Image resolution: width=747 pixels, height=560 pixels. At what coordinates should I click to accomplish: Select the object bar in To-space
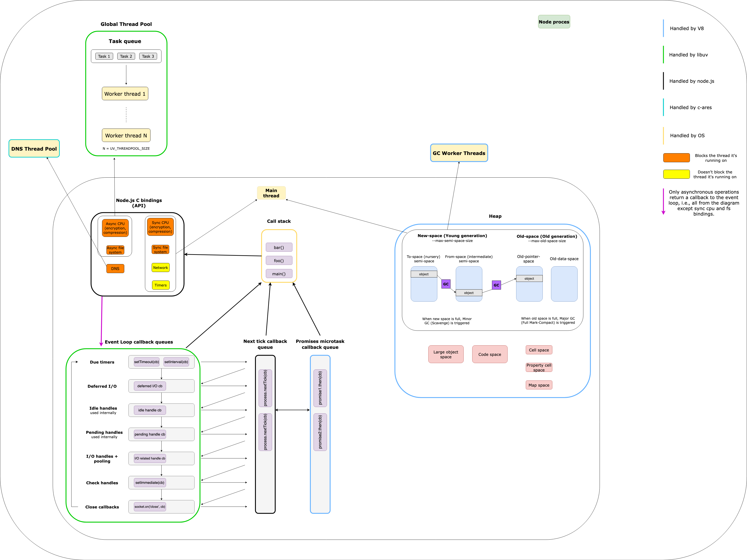tap(424, 274)
